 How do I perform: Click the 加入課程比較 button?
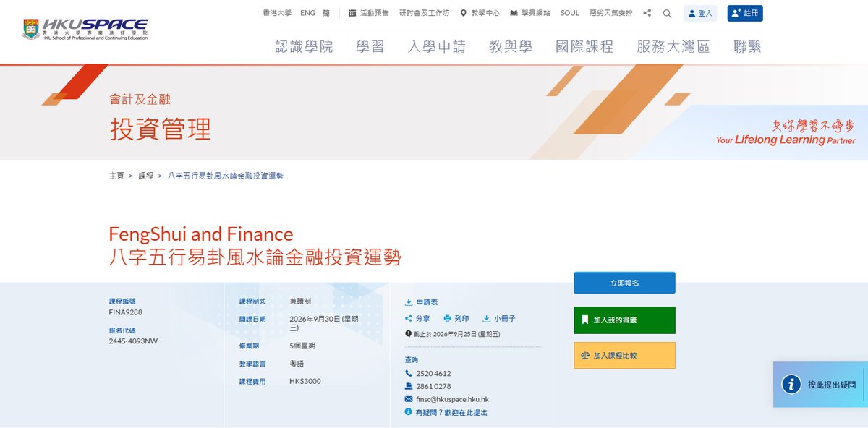[x=625, y=356]
